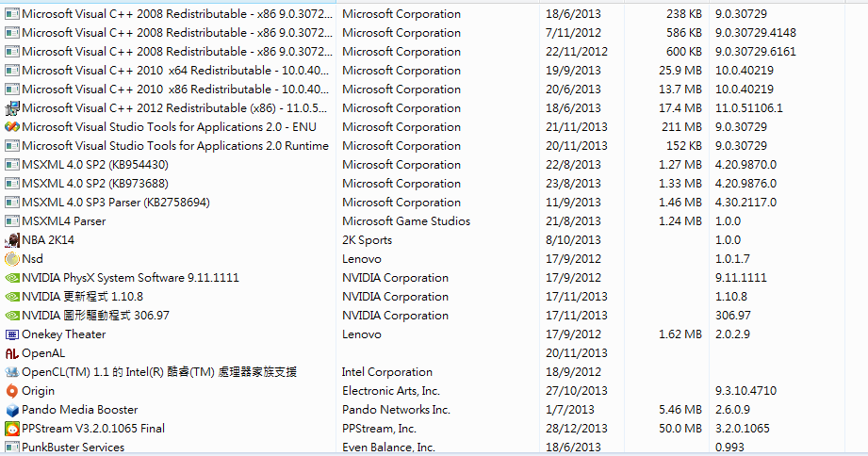Click the version 9.3.10.4710
This screenshot has width=868, height=456.
(x=745, y=391)
